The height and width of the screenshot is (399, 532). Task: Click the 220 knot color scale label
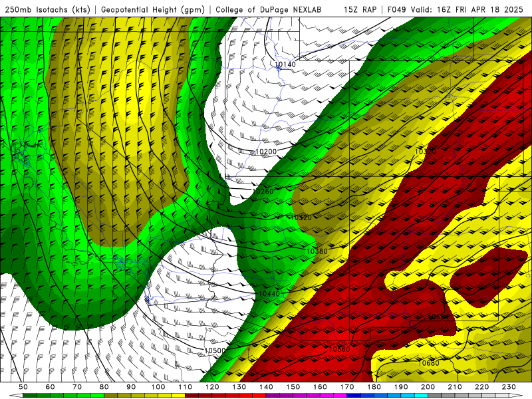[x=481, y=387]
